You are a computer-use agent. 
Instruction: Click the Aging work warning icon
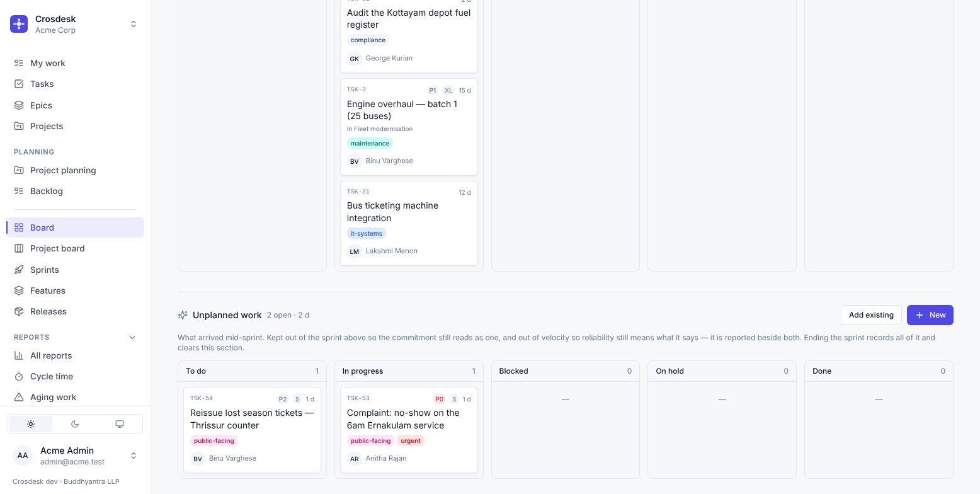[x=19, y=397]
